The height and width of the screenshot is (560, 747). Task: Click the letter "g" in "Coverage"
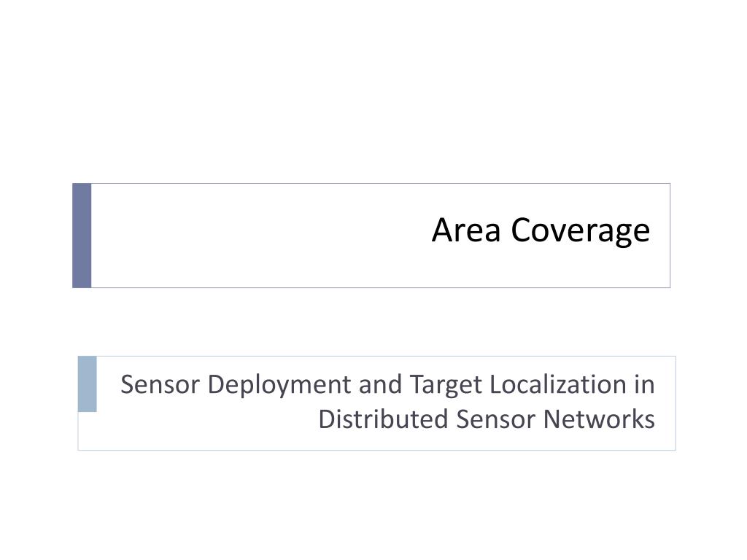(x=620, y=234)
